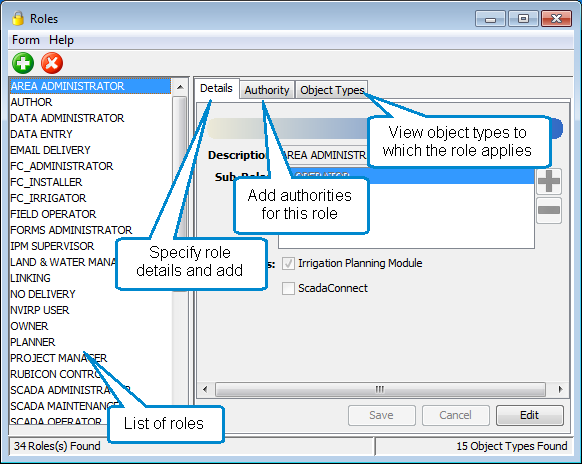Viewport: 582px width, 464px height.
Task: Toggle the Irrigation Planning Module checkbox
Action: point(288,264)
